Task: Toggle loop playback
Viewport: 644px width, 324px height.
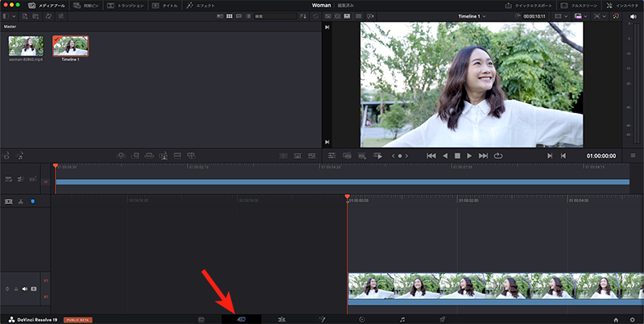Action: click(498, 156)
